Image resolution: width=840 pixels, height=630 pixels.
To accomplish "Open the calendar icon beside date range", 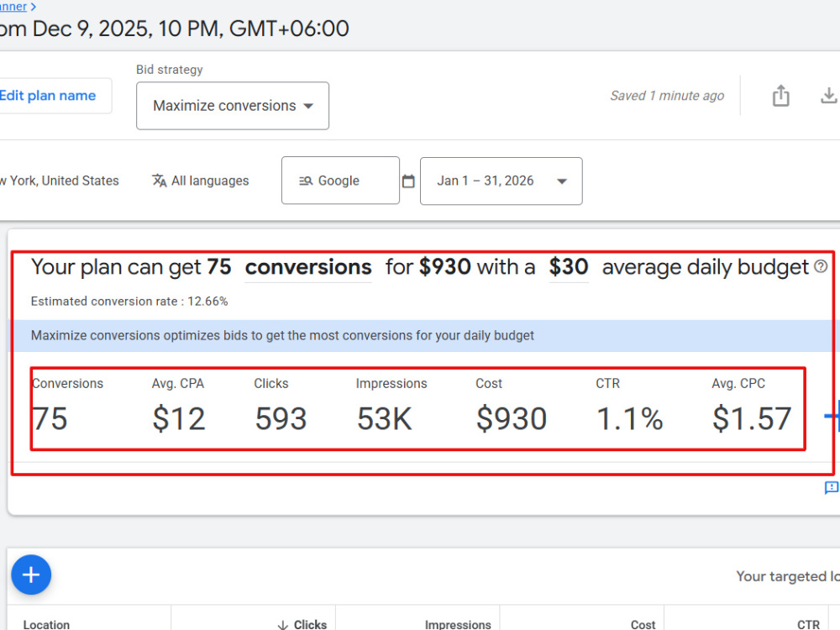I will (x=408, y=181).
